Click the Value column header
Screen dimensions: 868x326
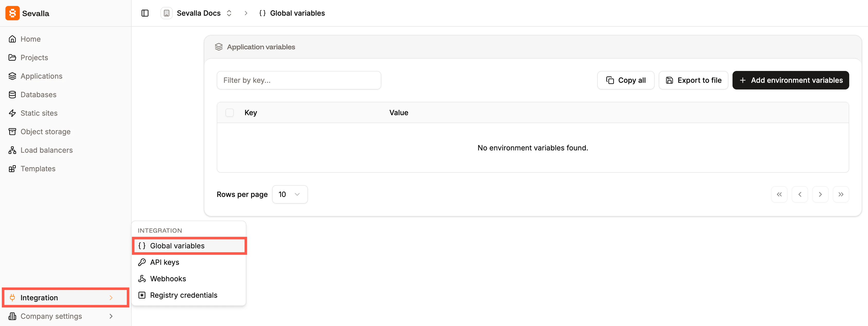click(x=399, y=113)
